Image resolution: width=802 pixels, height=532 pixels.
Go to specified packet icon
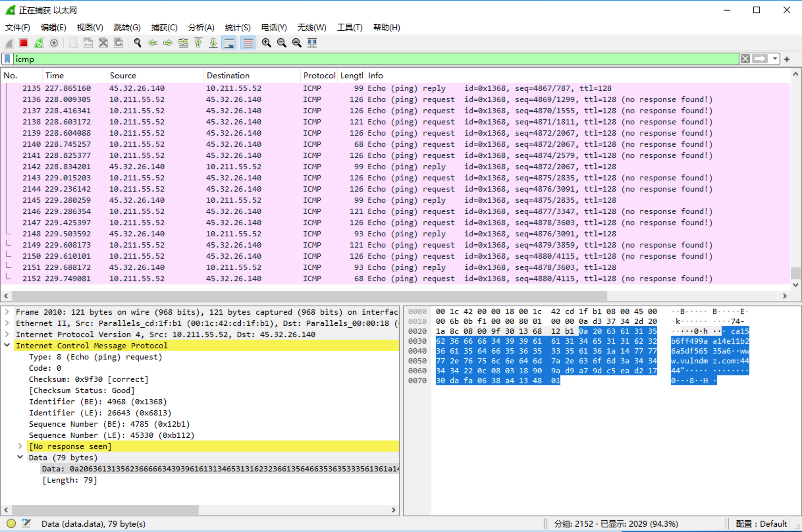point(183,43)
